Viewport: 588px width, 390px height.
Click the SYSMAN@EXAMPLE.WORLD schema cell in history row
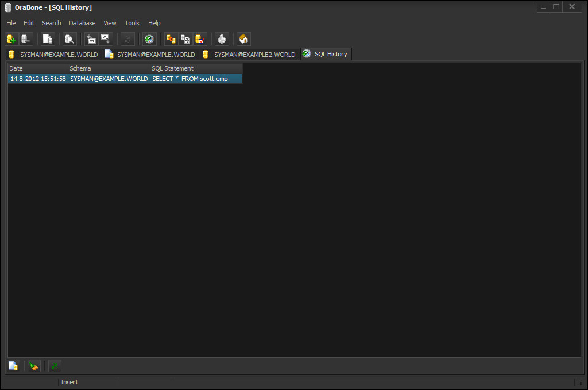point(109,79)
